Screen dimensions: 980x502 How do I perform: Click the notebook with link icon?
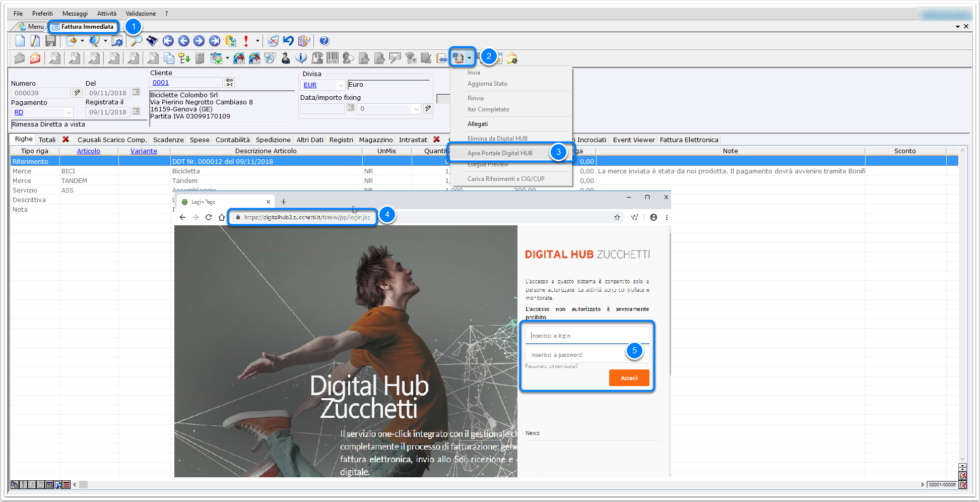pyautogui.click(x=442, y=58)
